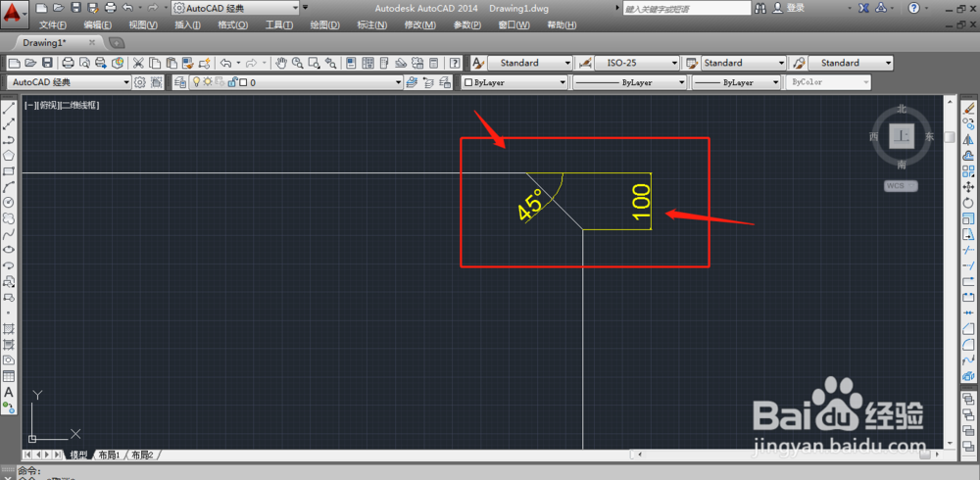Select the Rectangle draw tool
The width and height of the screenshot is (980, 480).
9,170
